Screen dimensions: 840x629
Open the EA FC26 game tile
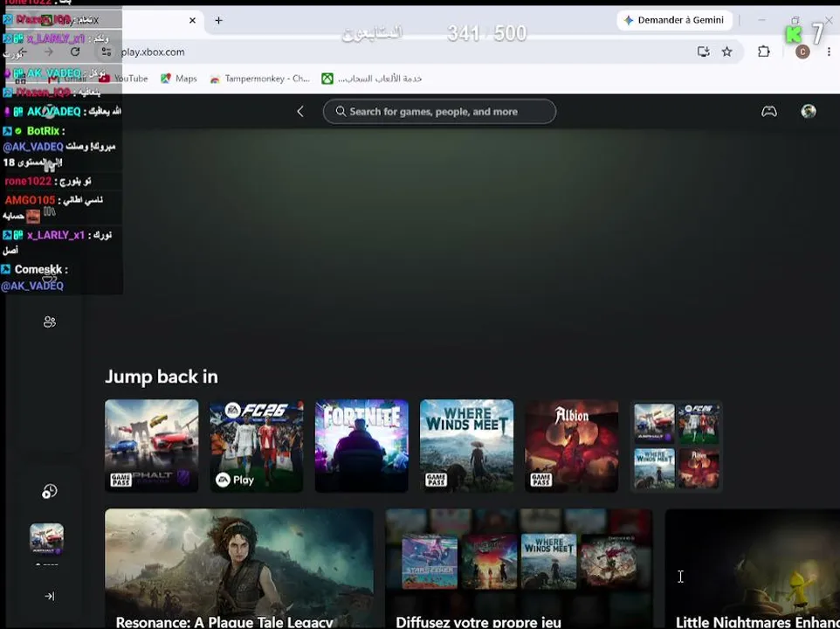257,446
